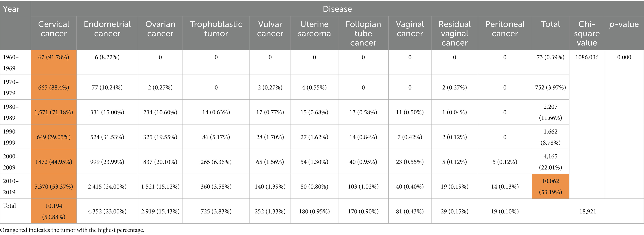Viewport: 644px width, 235px height.
Task: Select the 1960–1969 row label
Action: point(11,63)
